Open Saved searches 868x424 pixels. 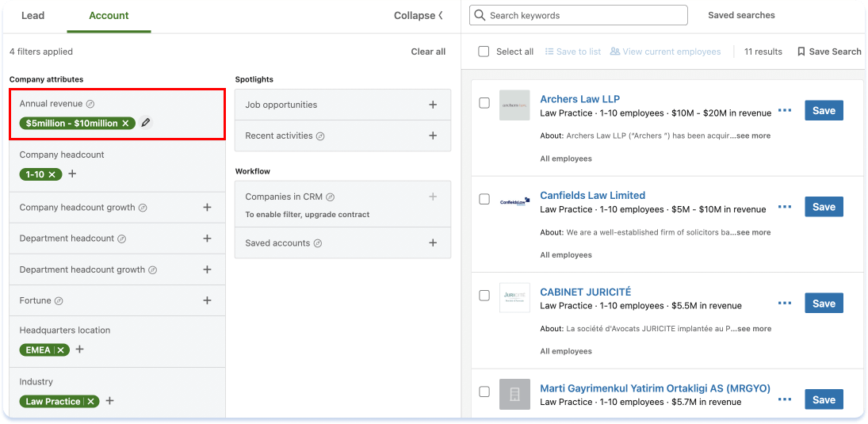pos(741,16)
